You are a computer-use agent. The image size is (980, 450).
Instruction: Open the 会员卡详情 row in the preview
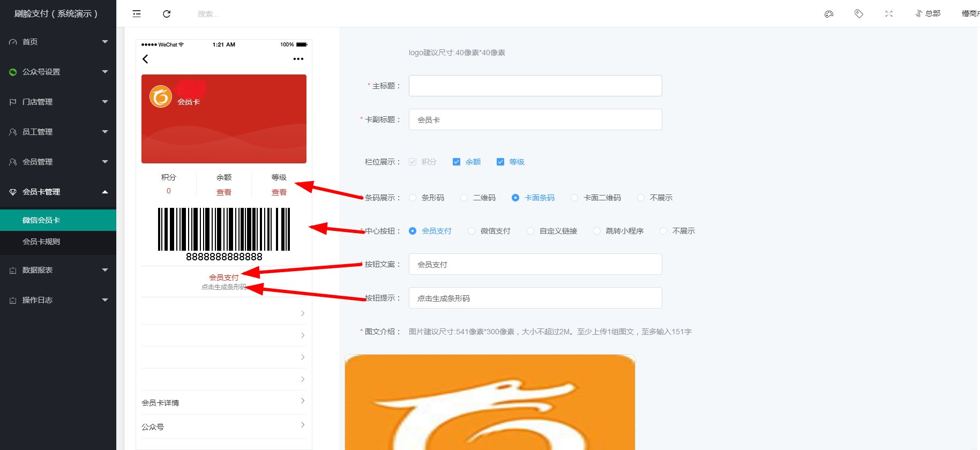[223, 402]
